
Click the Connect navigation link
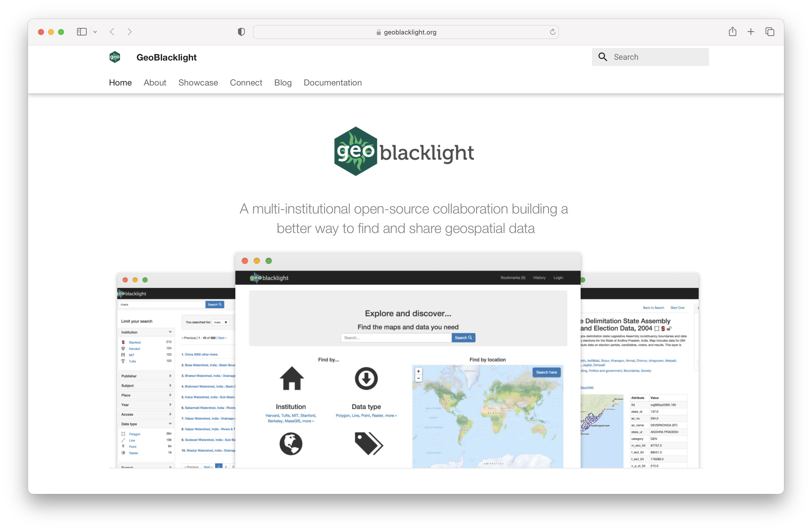(246, 82)
